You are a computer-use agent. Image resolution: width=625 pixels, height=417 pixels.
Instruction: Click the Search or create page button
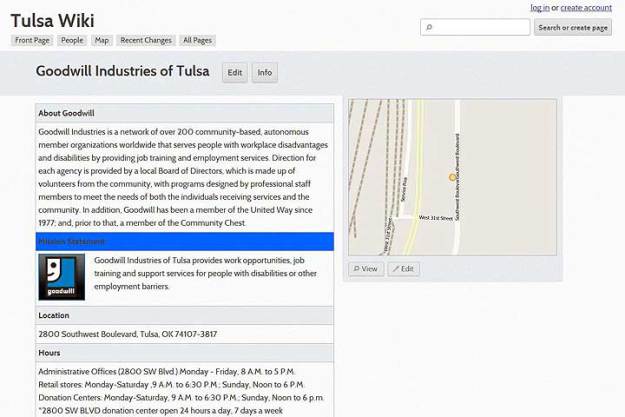coord(573,28)
